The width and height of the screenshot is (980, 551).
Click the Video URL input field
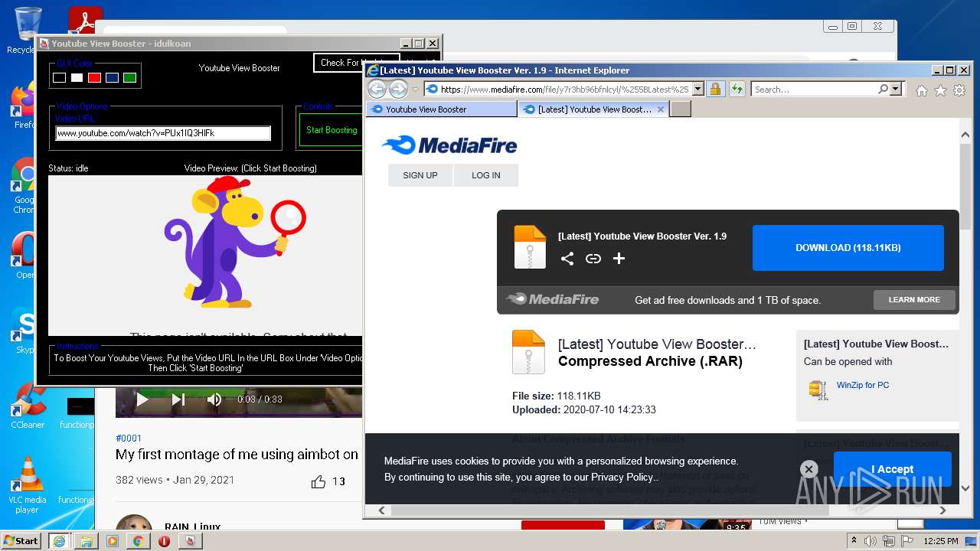[x=163, y=133]
